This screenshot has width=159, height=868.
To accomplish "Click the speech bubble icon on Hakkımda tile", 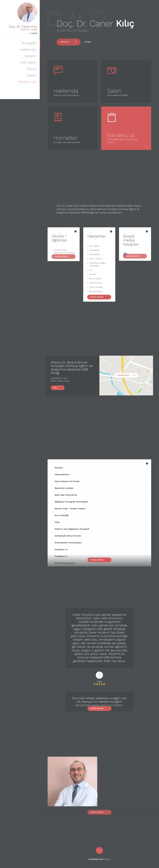I will (58, 70).
